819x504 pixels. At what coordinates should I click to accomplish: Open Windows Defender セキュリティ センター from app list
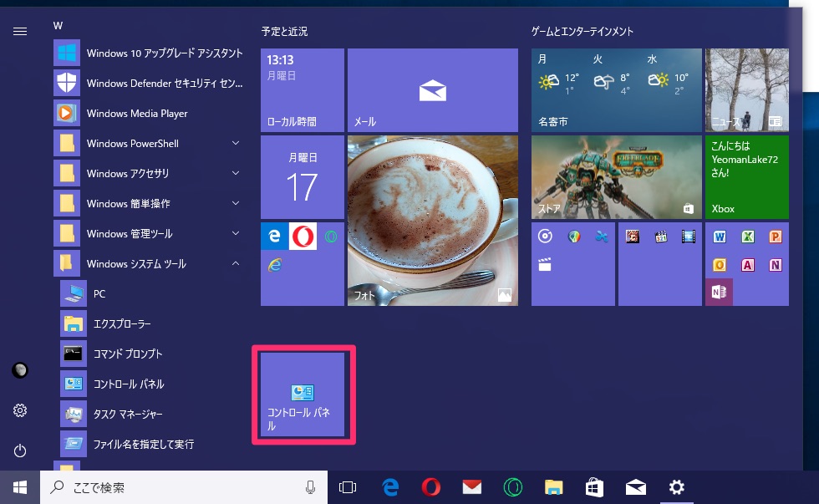tap(149, 83)
